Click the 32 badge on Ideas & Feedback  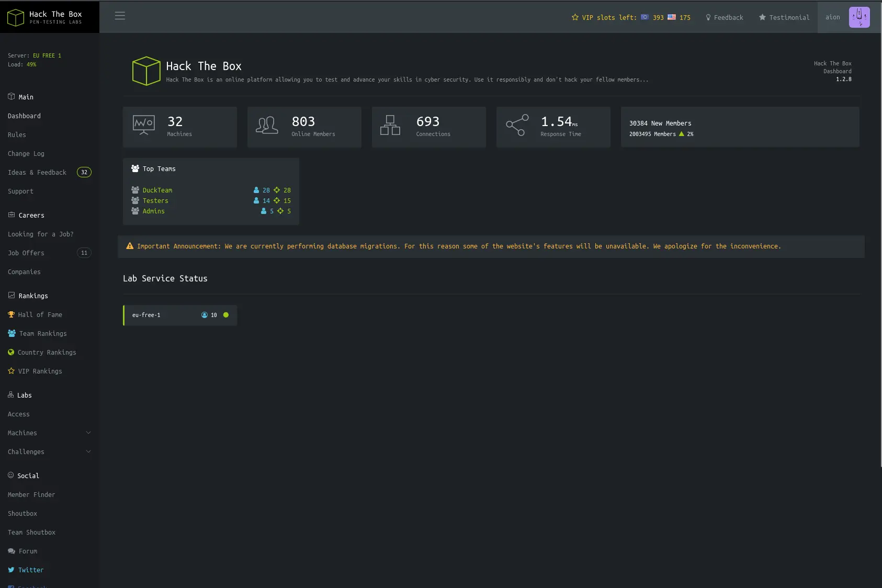point(84,172)
